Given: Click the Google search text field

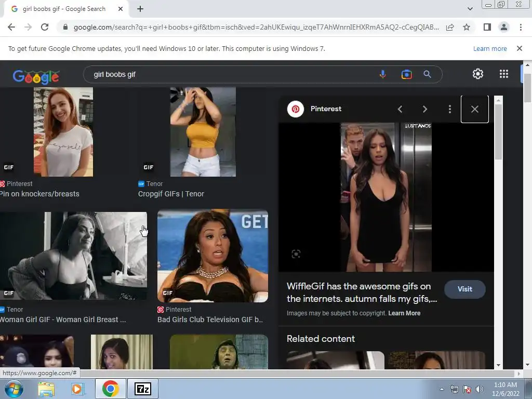Looking at the screenshot, I should 231,74.
